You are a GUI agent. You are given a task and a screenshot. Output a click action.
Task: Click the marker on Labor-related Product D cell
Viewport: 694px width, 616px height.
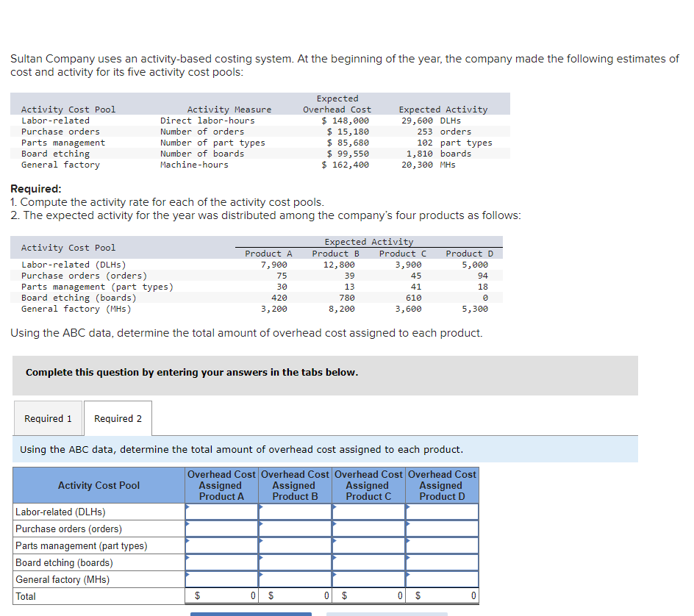[x=407, y=507]
